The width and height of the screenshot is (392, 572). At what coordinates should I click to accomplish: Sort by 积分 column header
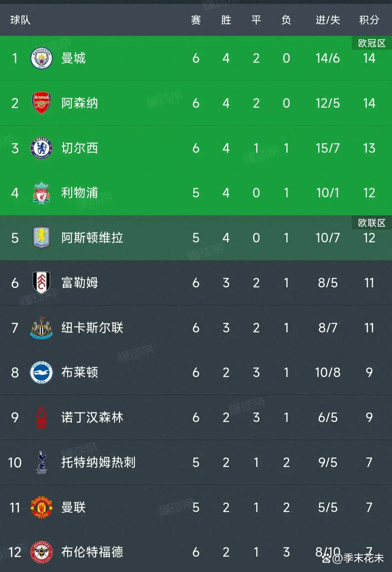369,20
